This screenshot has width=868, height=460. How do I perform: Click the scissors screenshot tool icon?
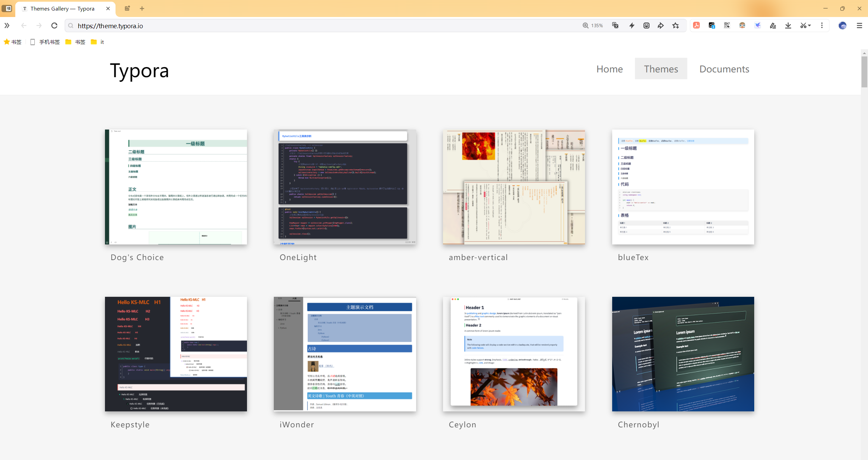click(x=803, y=25)
